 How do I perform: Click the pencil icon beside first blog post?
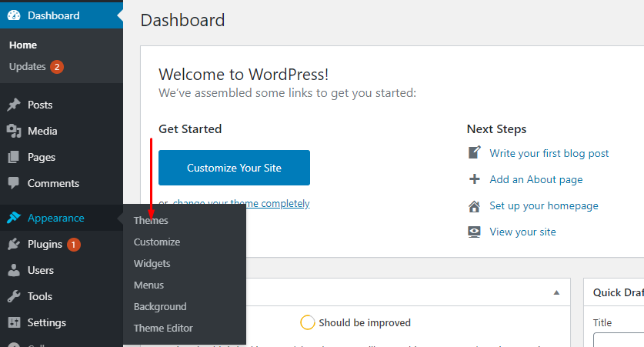pos(475,152)
